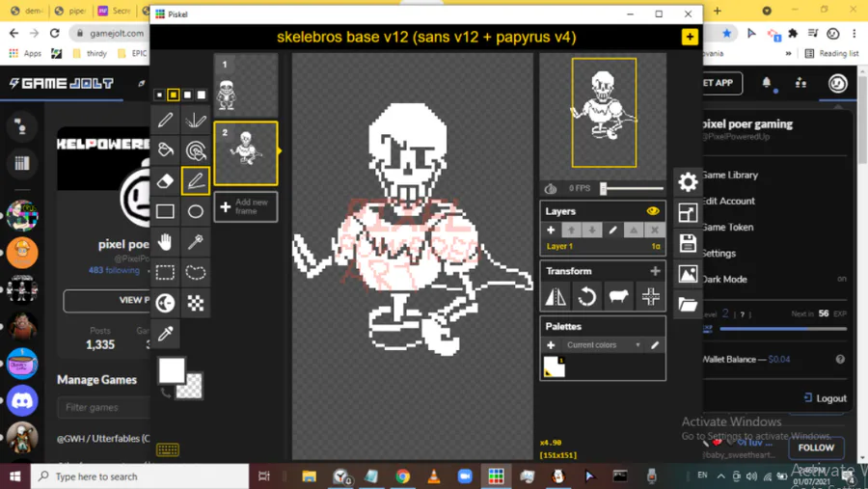Select the Vertical mirror pen tool

pos(196,121)
